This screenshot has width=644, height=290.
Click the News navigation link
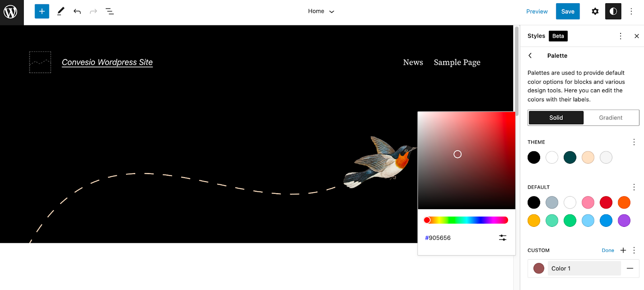413,62
